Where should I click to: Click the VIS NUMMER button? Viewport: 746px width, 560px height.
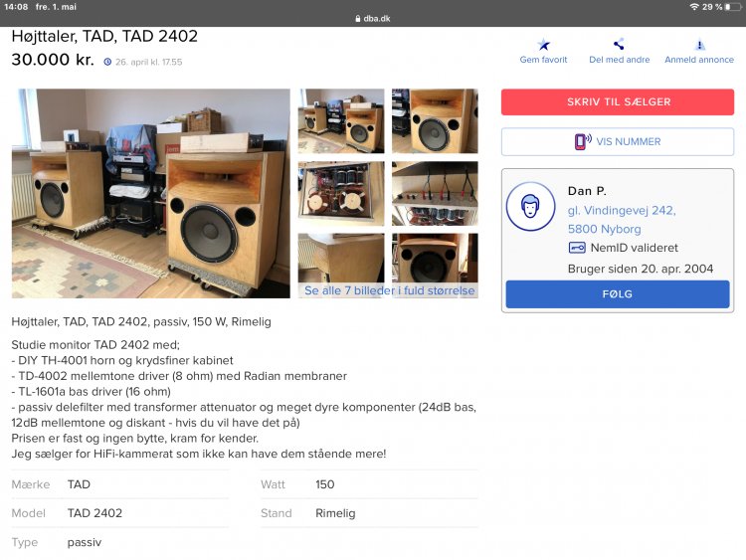click(618, 142)
